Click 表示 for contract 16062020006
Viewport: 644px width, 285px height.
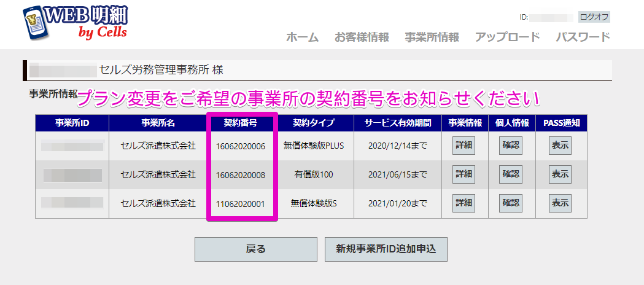tap(561, 146)
